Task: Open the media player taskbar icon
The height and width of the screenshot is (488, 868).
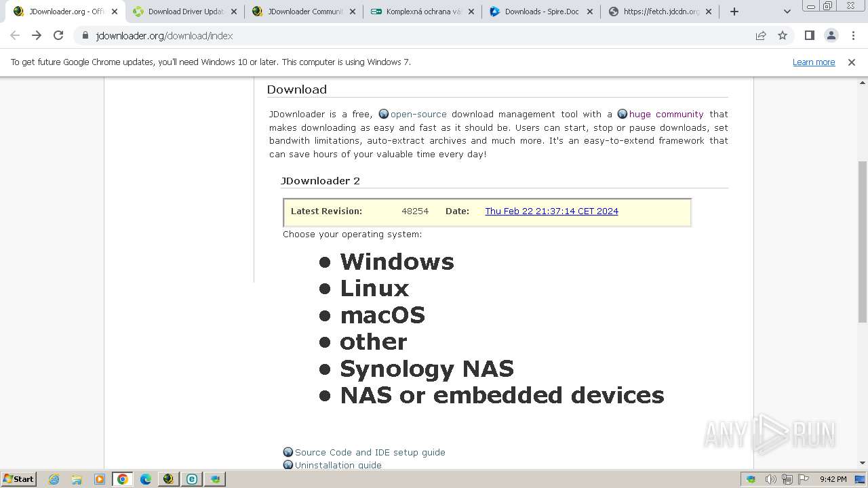Action: click(x=99, y=479)
